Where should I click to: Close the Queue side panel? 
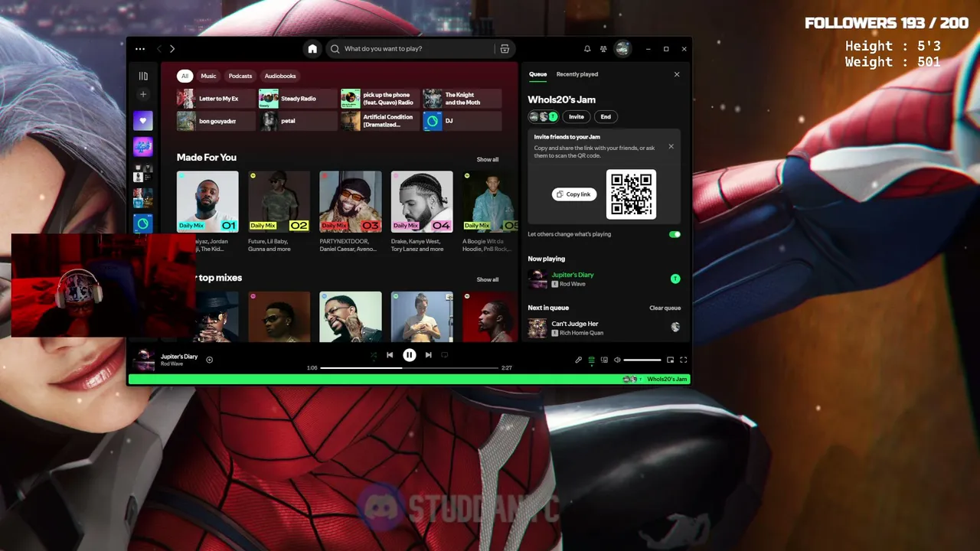pyautogui.click(x=677, y=74)
